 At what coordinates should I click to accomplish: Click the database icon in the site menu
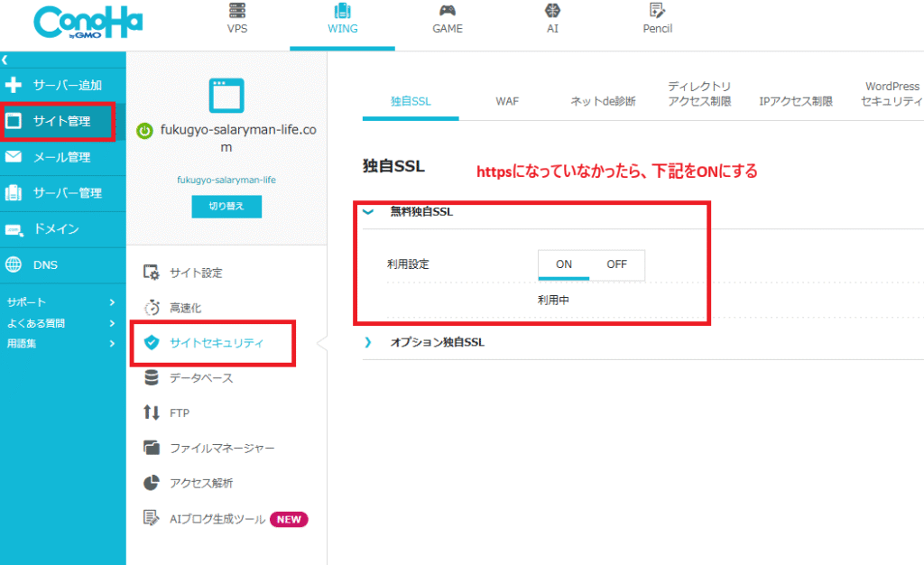click(152, 377)
